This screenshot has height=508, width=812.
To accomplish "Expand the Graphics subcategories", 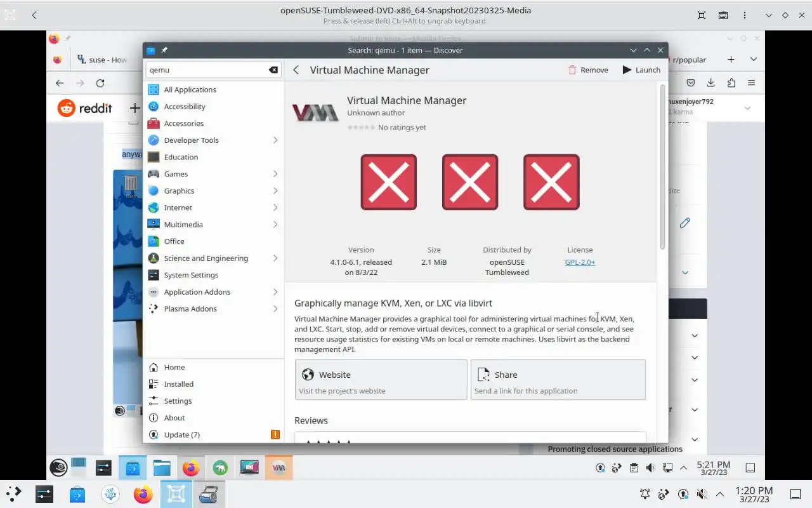I will click(275, 190).
